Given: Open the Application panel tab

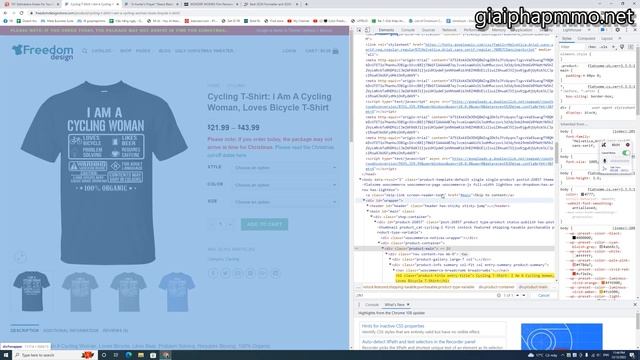Looking at the screenshot, I should pos(521,30).
